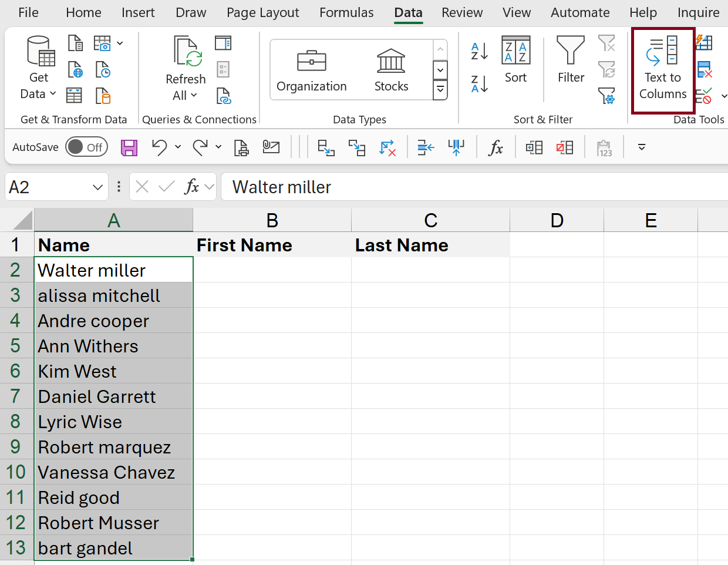Switch to the Formulas ribbon tab
728x565 pixels.
coord(346,12)
